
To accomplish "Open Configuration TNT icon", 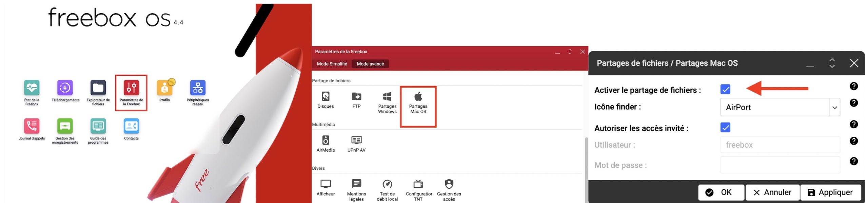I will [418, 184].
